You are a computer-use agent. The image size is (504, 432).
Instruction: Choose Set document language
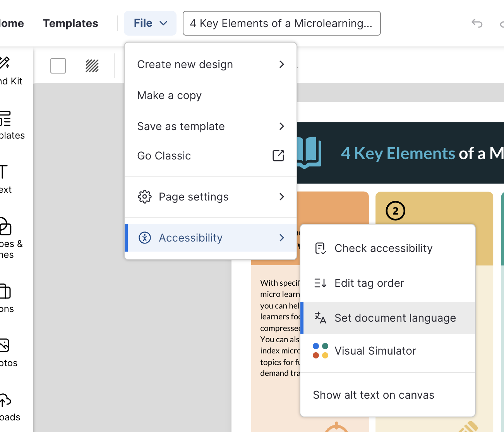(395, 318)
